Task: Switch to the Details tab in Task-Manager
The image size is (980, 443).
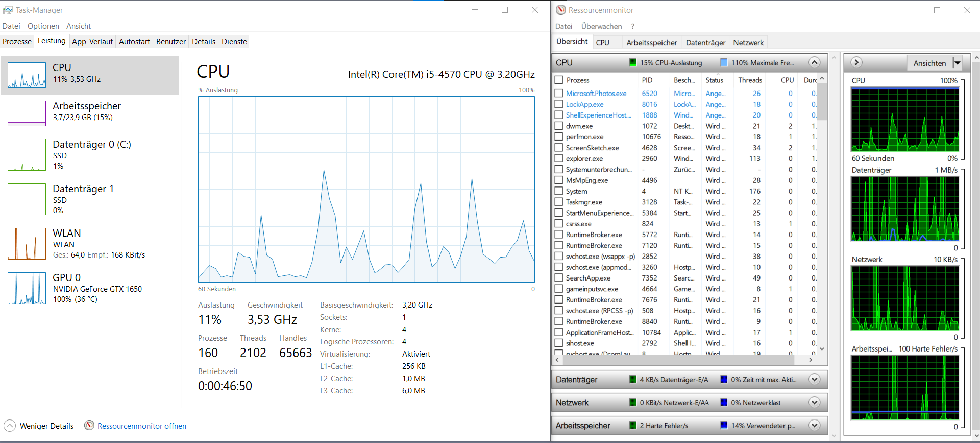Action: pos(204,42)
